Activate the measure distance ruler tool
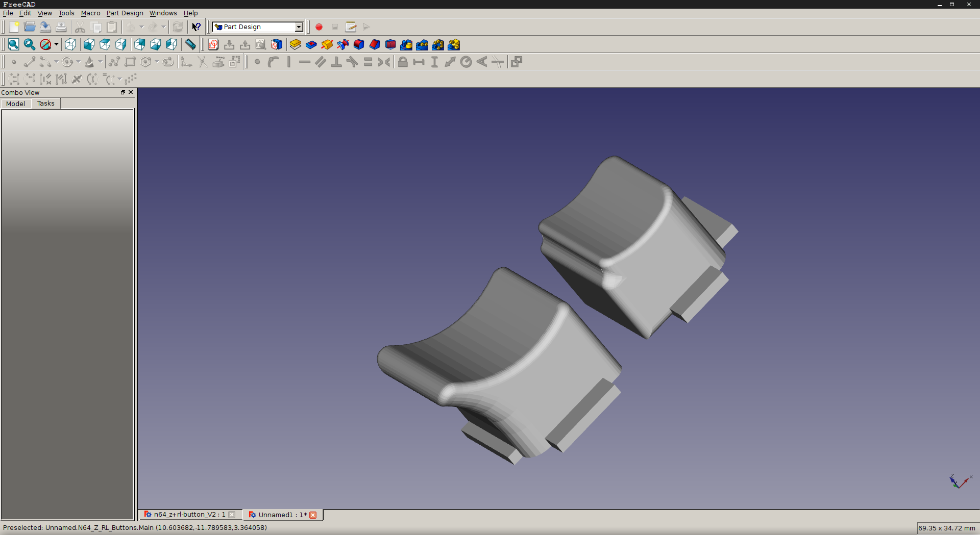 (190, 45)
